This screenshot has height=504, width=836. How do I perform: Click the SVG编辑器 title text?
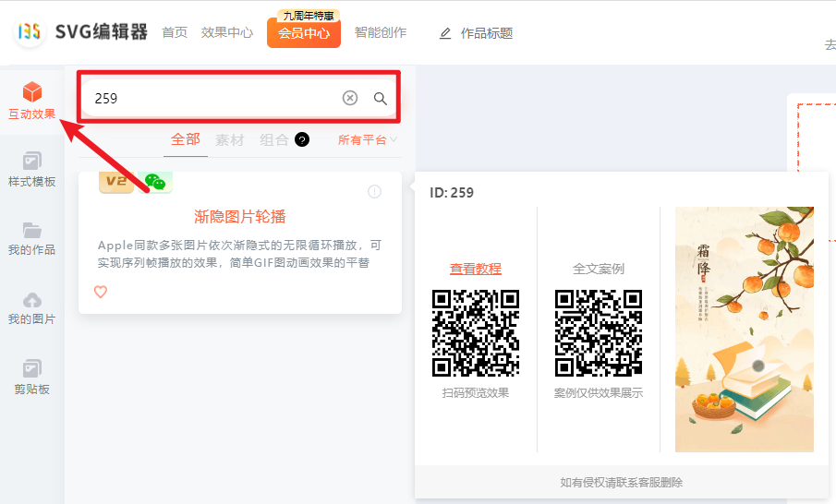[102, 32]
